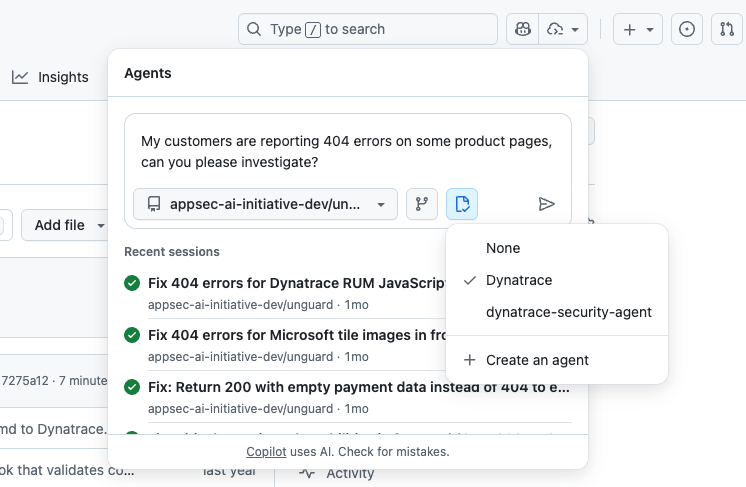This screenshot has height=487, width=746.
Task: Follow the Copilot link in footer
Action: pyautogui.click(x=266, y=451)
